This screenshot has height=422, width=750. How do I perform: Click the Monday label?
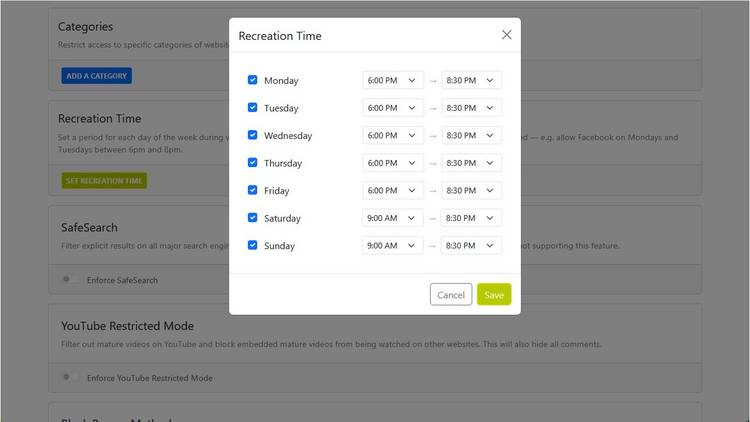(281, 80)
